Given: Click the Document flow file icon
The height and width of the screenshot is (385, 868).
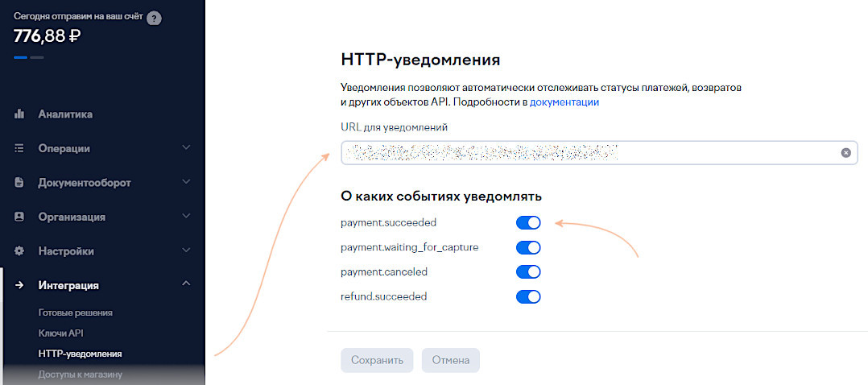Looking at the screenshot, I should point(19,183).
